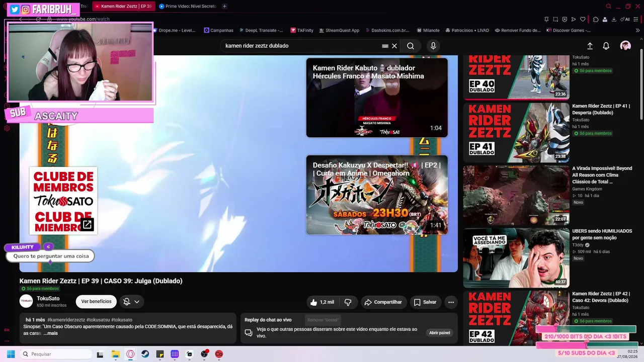Open the Discover Games bookmark
The image size is (644, 362).
click(x=569, y=30)
